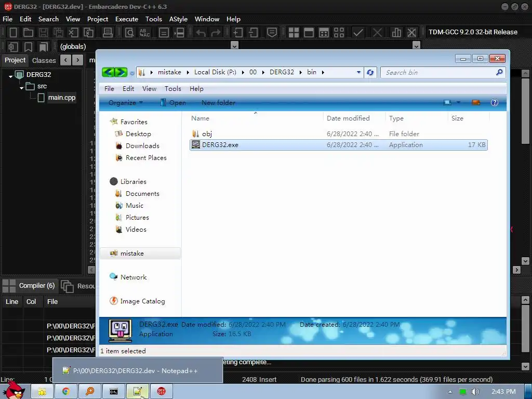Open the View menu in Explorer window
The image size is (532, 399).
[x=149, y=88]
